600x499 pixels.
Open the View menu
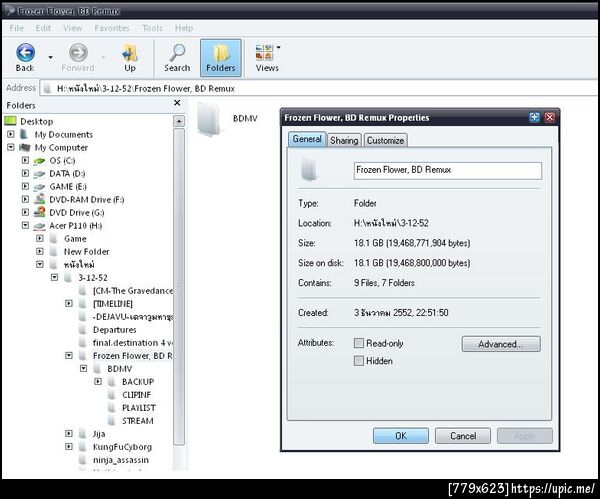73,28
